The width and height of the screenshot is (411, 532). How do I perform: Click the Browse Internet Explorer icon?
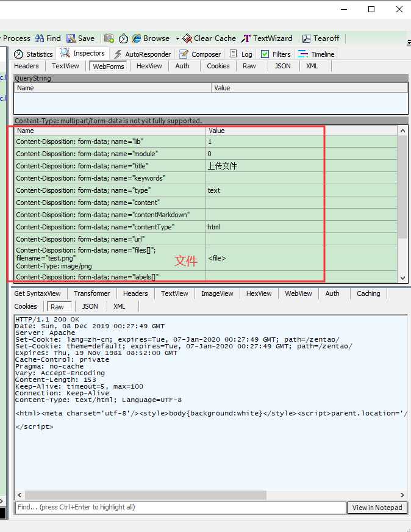(137, 38)
